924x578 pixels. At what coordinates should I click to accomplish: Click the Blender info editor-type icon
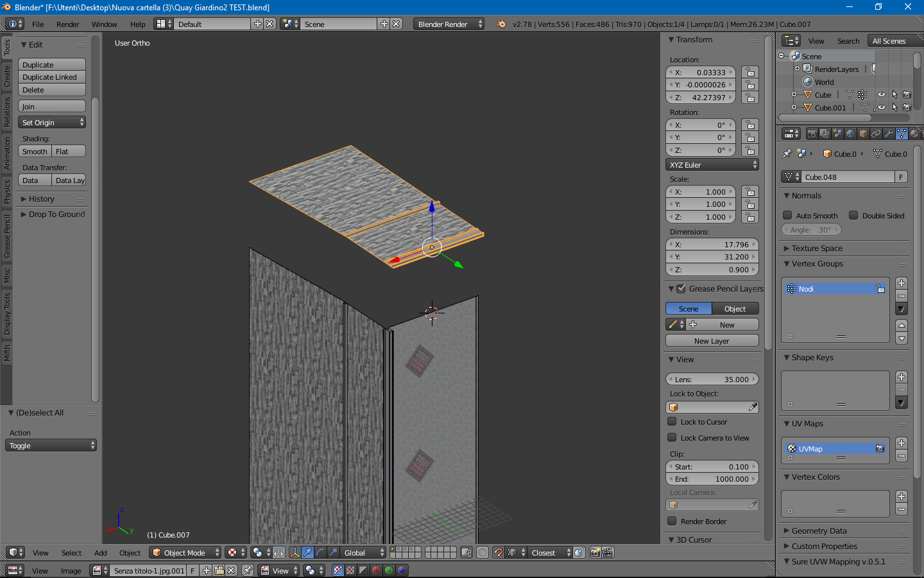click(15, 24)
